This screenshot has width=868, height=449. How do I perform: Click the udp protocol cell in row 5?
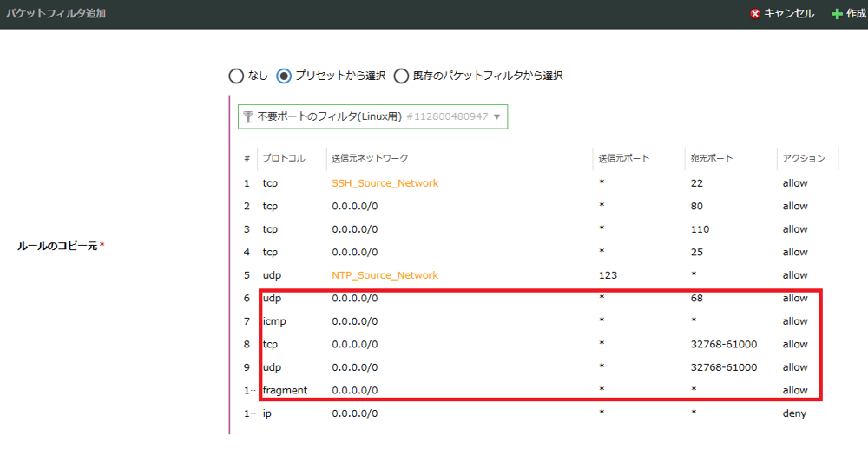272,275
